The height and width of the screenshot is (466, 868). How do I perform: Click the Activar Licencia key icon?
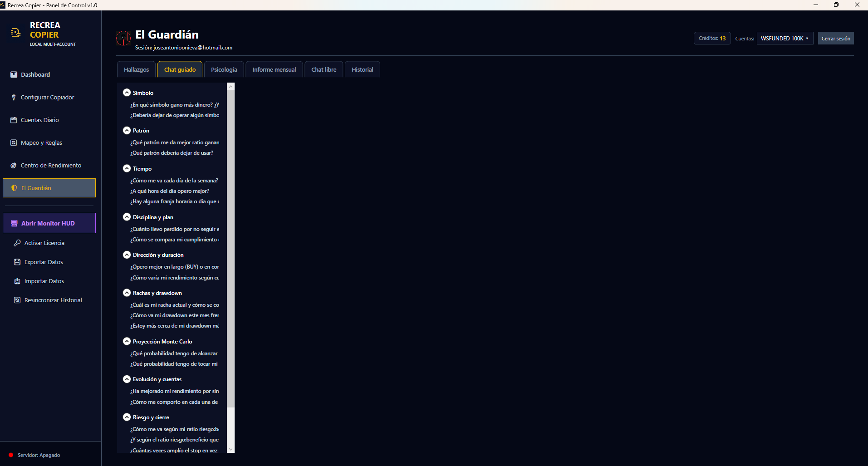[x=17, y=243]
